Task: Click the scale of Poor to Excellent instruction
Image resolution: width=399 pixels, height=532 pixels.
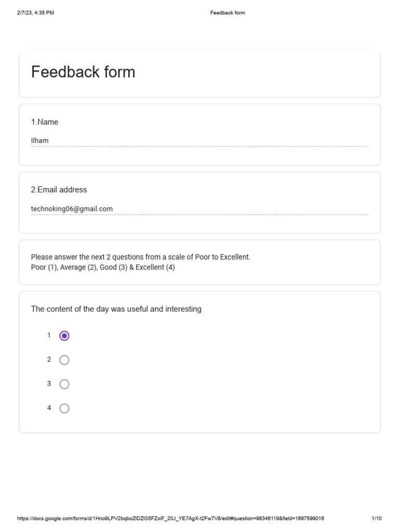Action: point(141,257)
